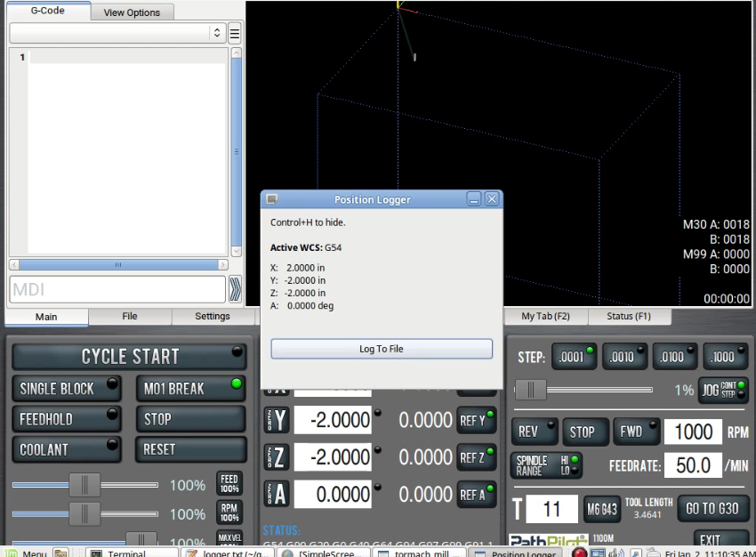Open the G-code file dropdown
756x557 pixels.
(117, 33)
